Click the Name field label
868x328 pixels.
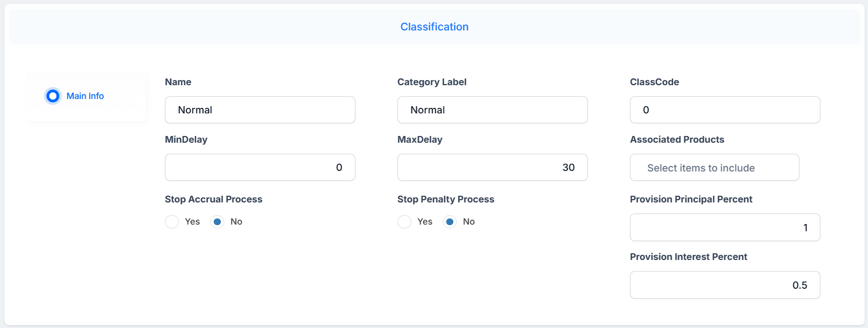[178, 82]
